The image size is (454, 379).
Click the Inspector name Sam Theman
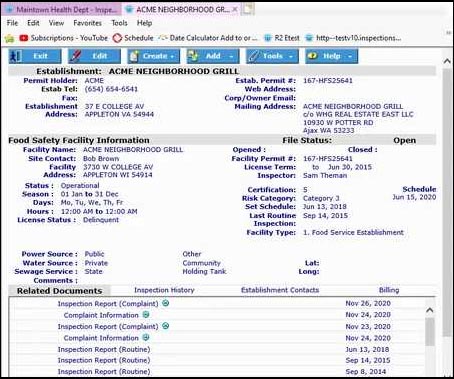(325, 175)
